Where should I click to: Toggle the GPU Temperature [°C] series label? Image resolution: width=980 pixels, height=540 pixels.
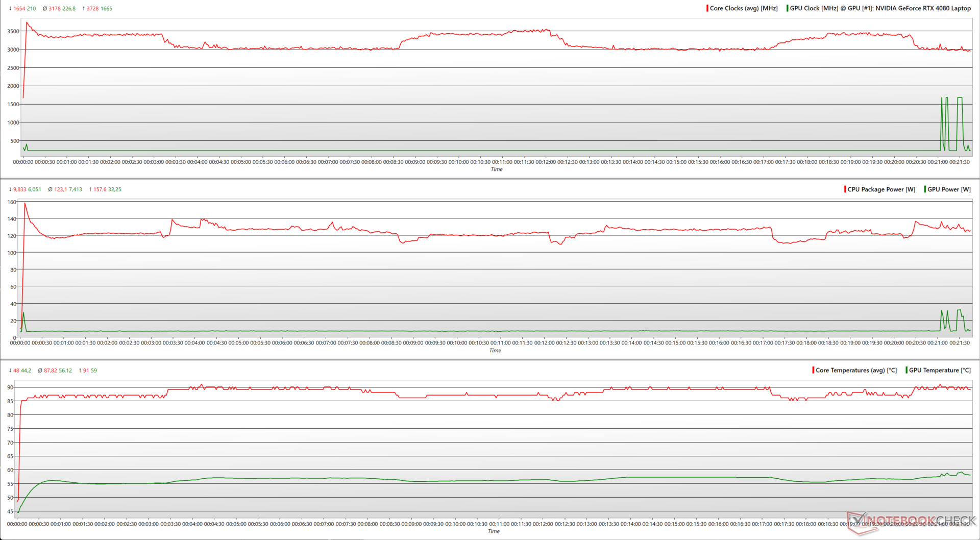tap(940, 370)
